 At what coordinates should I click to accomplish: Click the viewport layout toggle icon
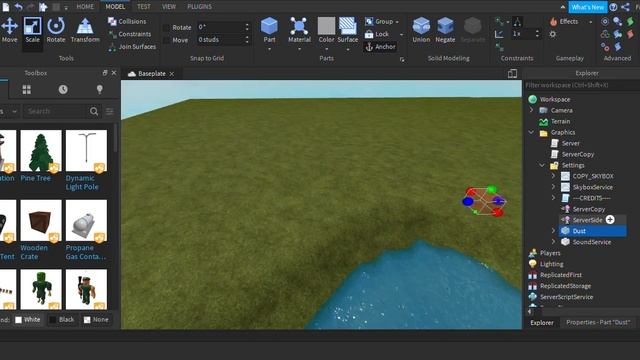click(512, 73)
